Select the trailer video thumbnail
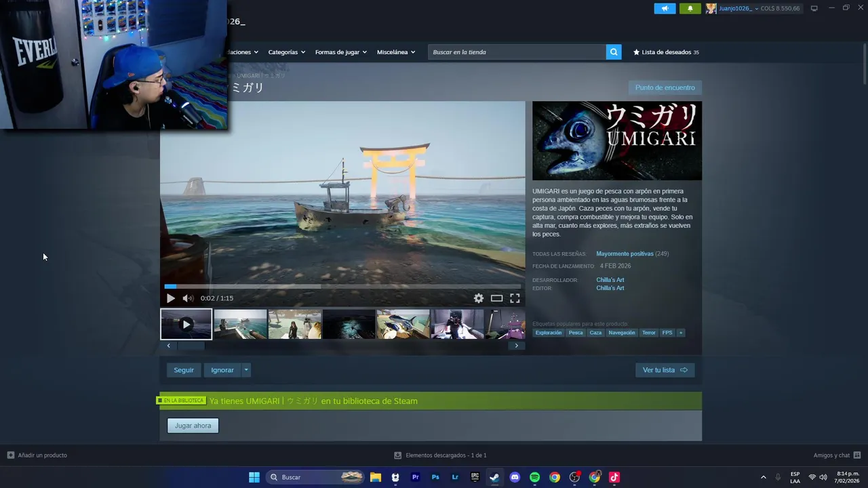868x488 pixels. tap(186, 324)
